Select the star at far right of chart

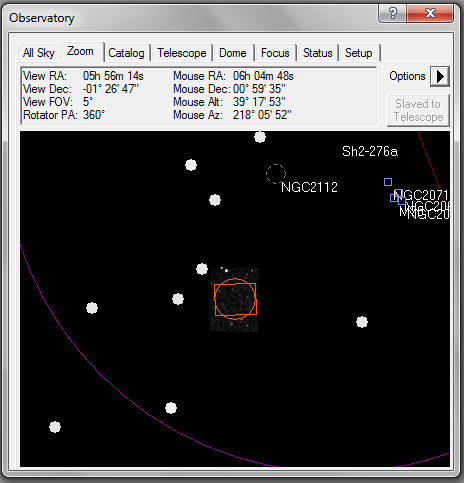362,322
